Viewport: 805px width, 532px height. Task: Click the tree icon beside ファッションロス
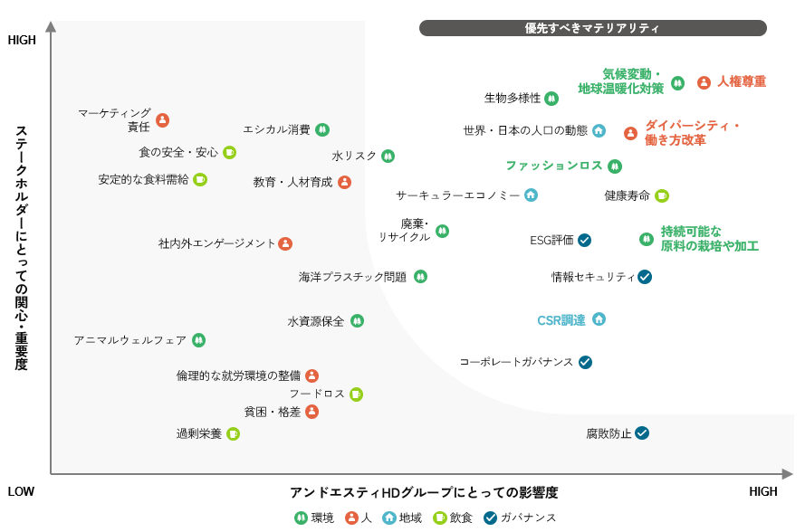615,166
